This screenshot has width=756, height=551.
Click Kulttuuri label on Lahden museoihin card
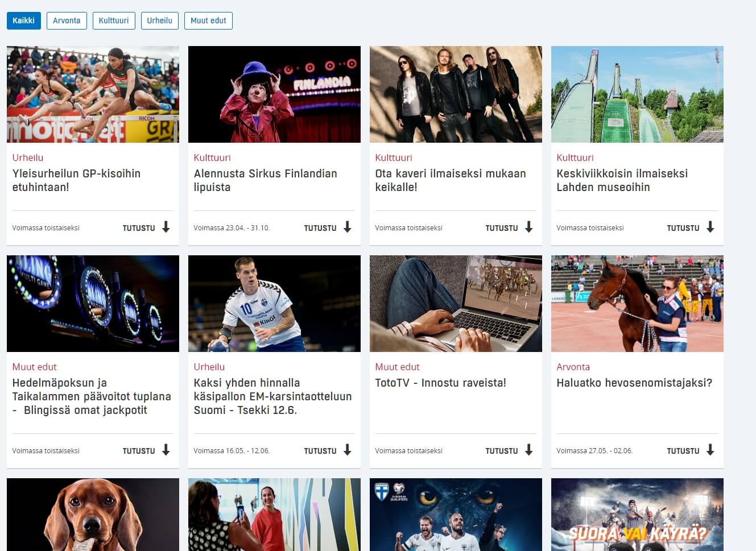pyautogui.click(x=575, y=158)
